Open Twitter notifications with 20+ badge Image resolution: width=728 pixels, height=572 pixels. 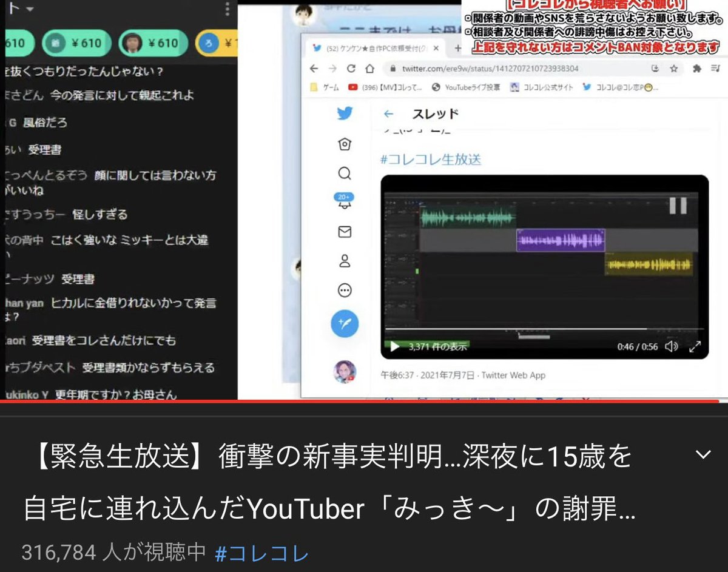click(x=345, y=201)
